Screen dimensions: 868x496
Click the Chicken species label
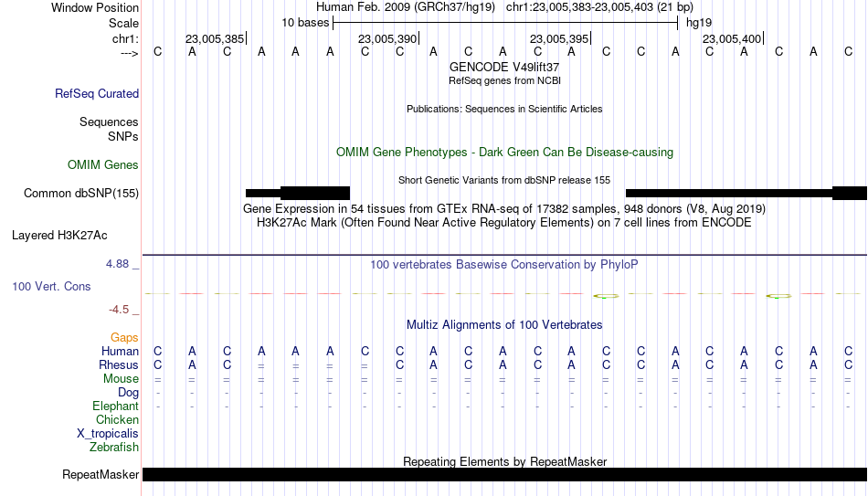(x=117, y=419)
